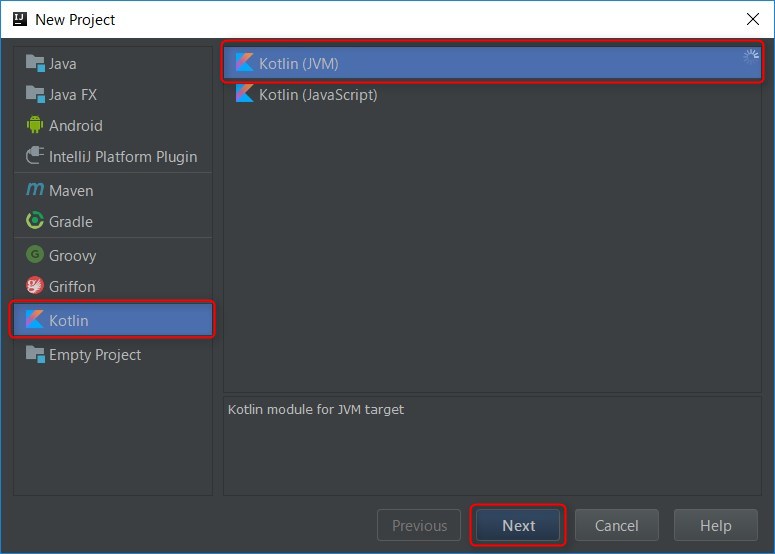Click the Android robot icon
775x554 pixels.
pyautogui.click(x=35, y=125)
